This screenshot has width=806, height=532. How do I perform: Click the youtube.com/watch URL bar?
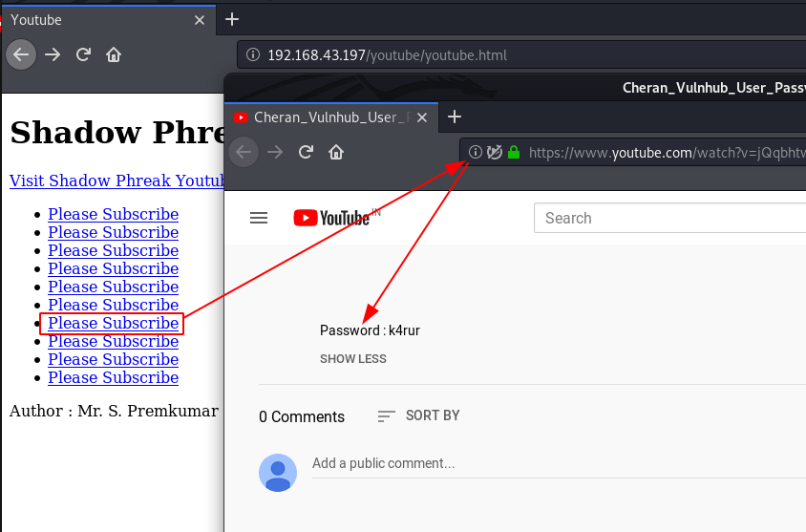click(x=633, y=153)
